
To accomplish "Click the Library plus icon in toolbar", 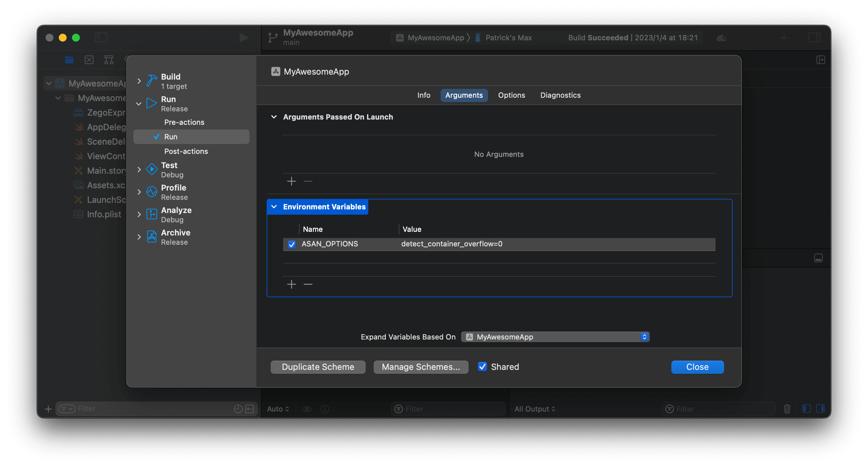I will tap(784, 37).
